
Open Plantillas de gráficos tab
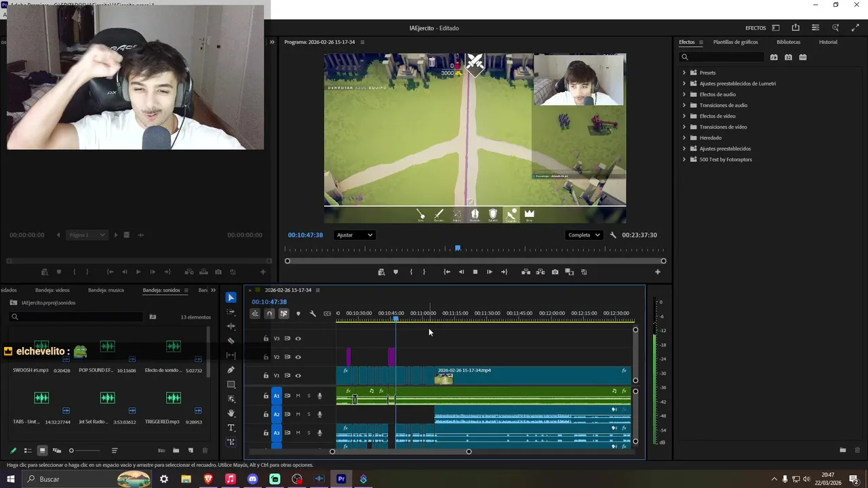(x=736, y=42)
